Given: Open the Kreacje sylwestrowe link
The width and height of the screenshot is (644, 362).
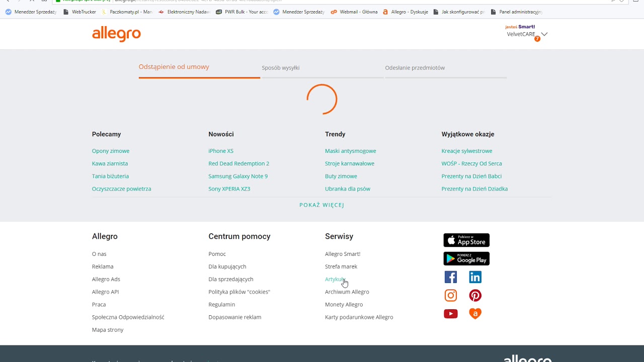Looking at the screenshot, I should tap(467, 151).
